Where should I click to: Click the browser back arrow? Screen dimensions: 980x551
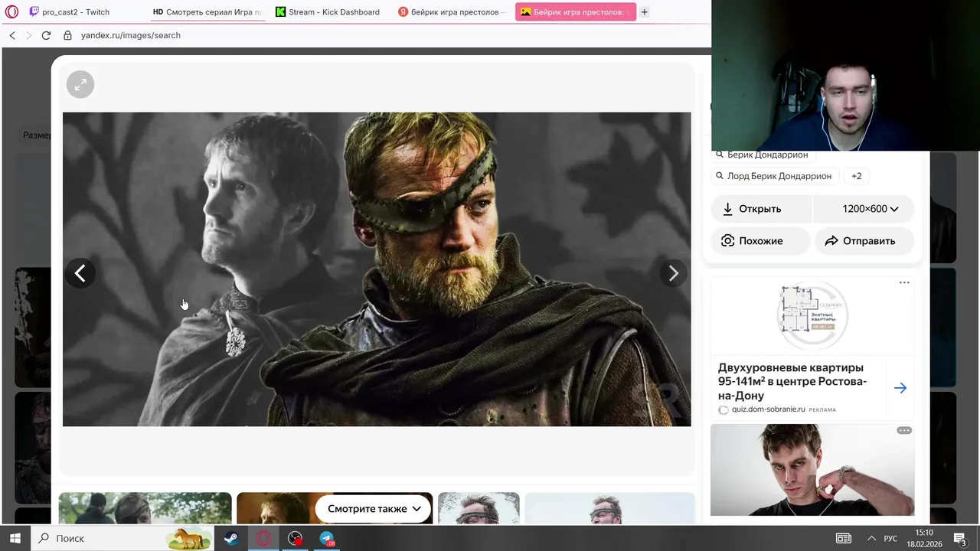[12, 35]
